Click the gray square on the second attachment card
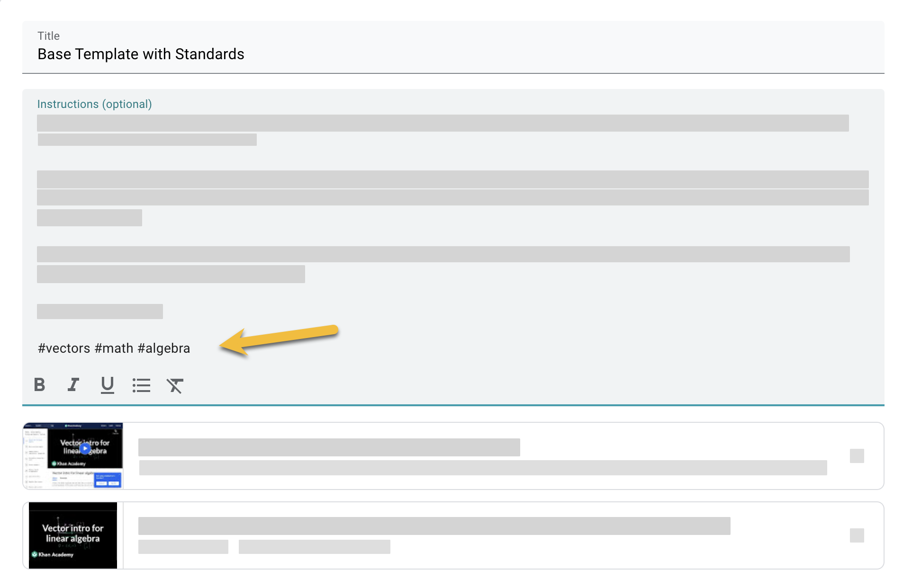 [x=857, y=535]
